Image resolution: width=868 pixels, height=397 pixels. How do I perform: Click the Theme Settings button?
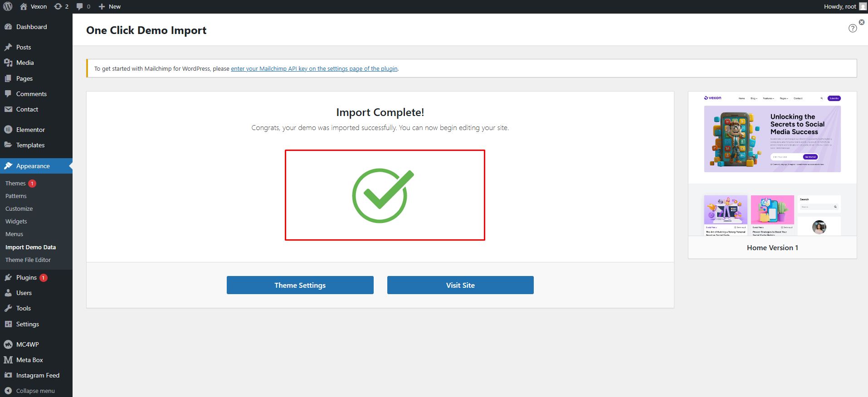300,285
